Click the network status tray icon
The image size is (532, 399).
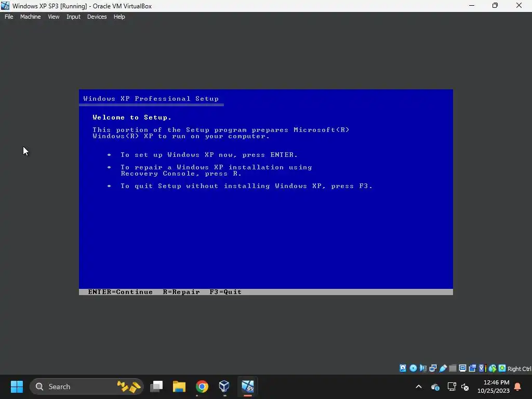pyautogui.click(x=451, y=387)
